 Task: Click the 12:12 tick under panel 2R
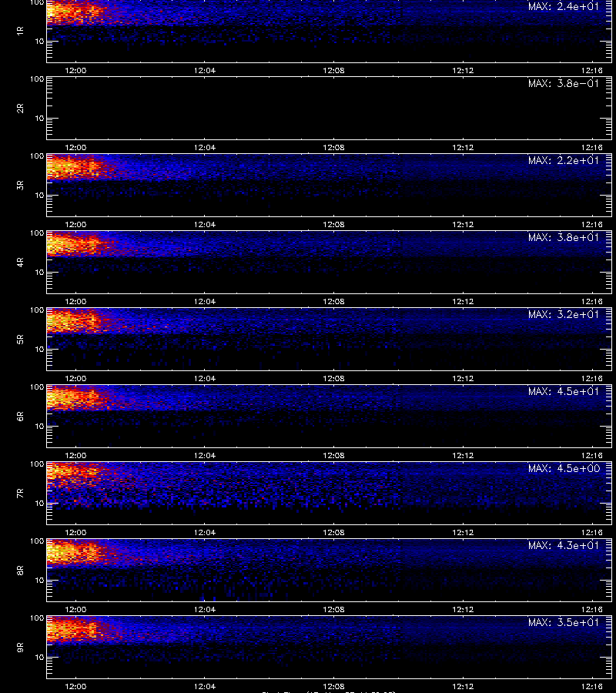tap(463, 148)
